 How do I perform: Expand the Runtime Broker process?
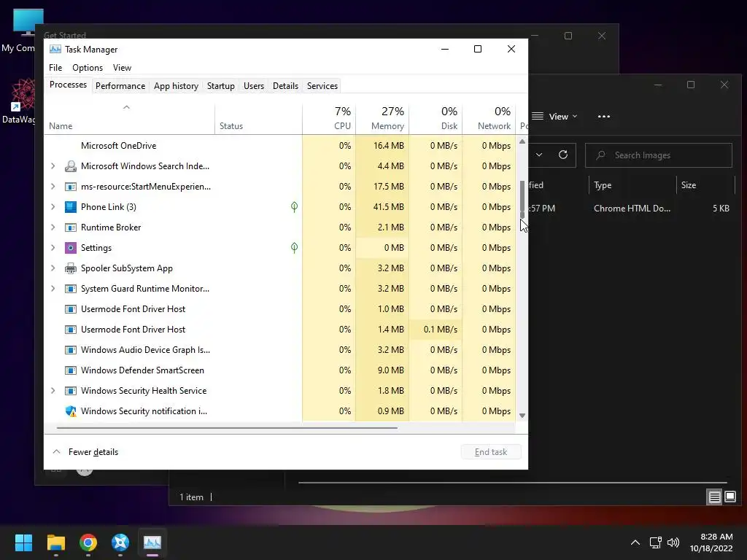point(53,227)
